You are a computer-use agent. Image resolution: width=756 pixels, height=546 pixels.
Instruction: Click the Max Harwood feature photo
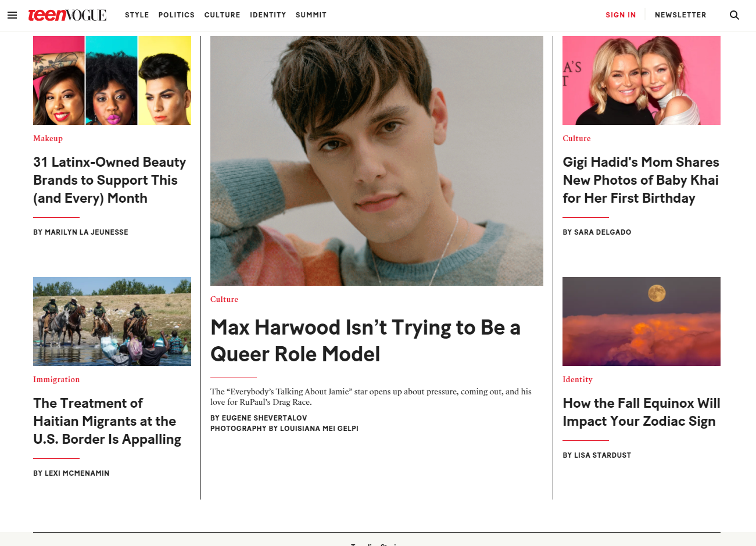coord(377,161)
